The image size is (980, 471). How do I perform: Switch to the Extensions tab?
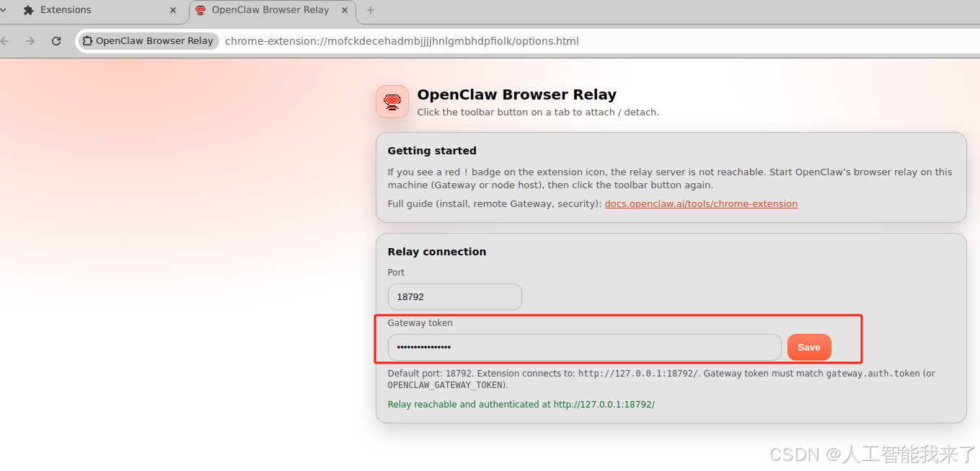click(x=99, y=10)
